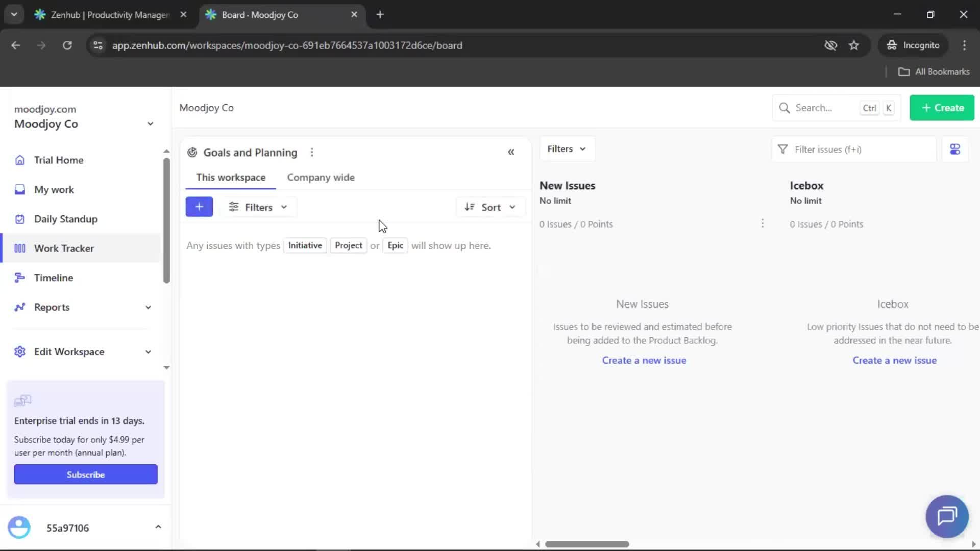This screenshot has width=980, height=551.
Task: Open My work
Action: click(x=53, y=189)
